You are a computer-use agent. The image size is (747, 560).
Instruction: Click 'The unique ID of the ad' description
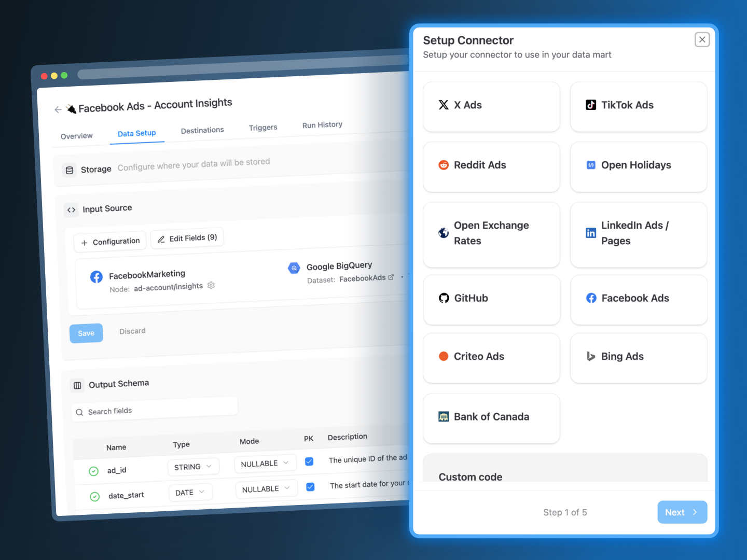coord(368,459)
